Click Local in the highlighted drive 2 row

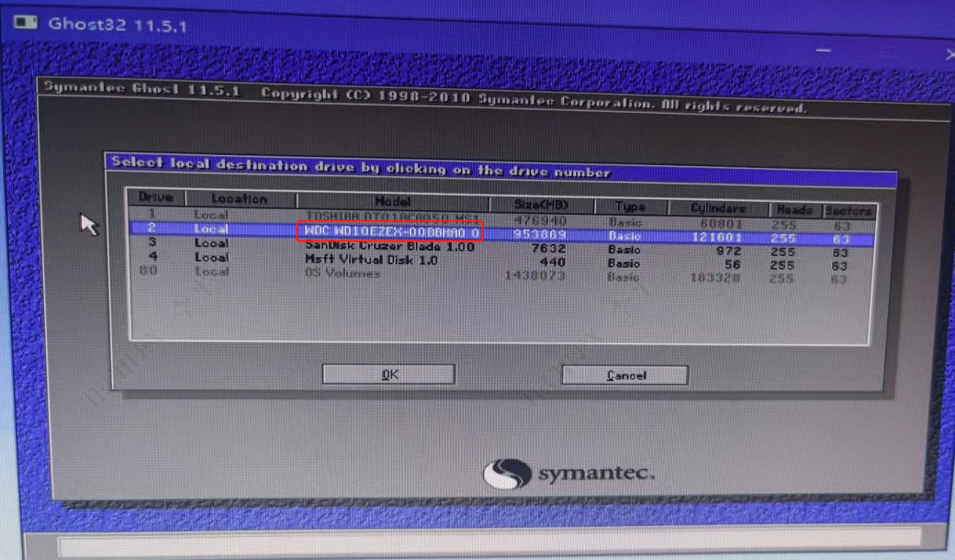point(211,229)
